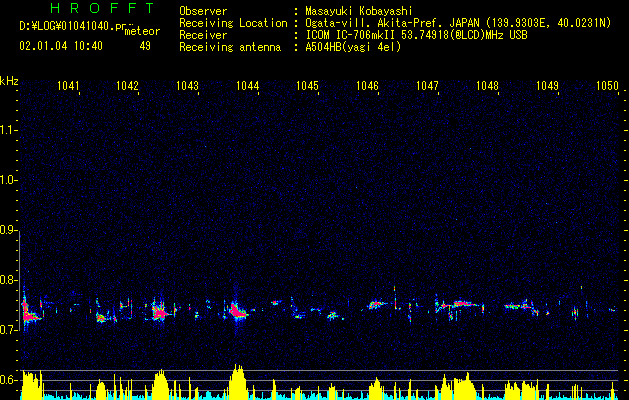Click the 1049 time axis marker
The height and width of the screenshot is (400, 629).
547,85
